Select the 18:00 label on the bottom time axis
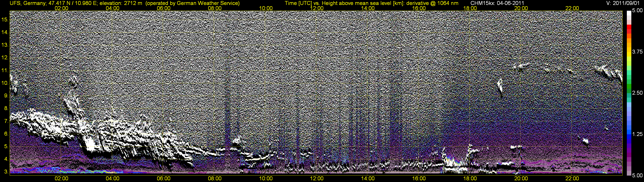Viewport: 644px width, 182px height. [x=470, y=179]
